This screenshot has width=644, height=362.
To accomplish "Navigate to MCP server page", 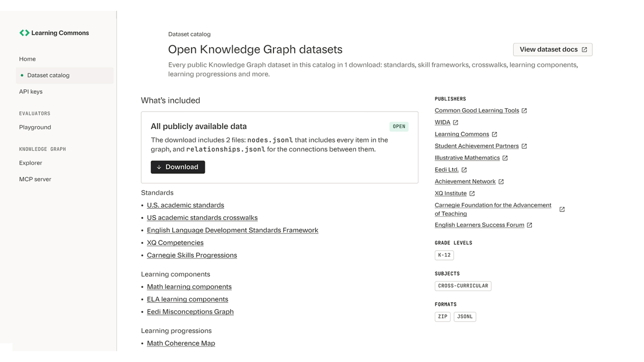I will [x=35, y=179].
